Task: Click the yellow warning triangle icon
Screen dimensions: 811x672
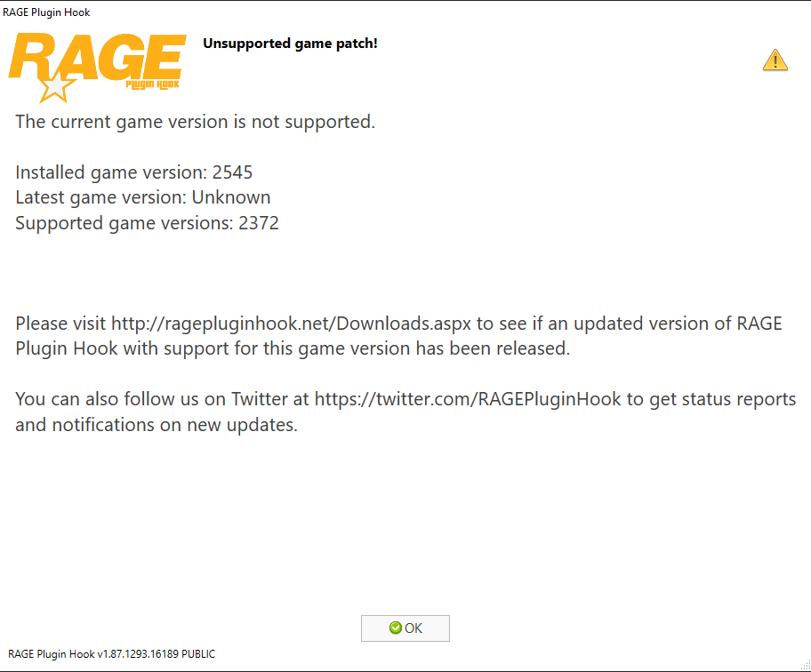Action: 775,60
